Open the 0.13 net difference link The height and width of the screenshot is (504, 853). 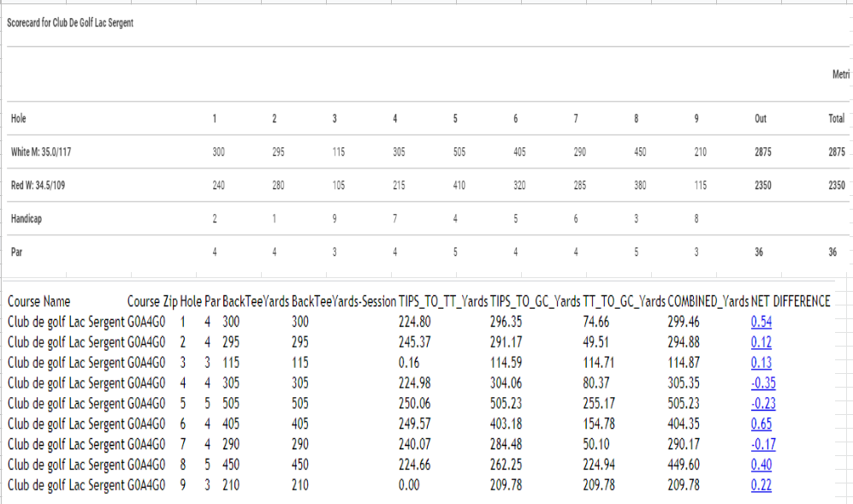click(761, 363)
